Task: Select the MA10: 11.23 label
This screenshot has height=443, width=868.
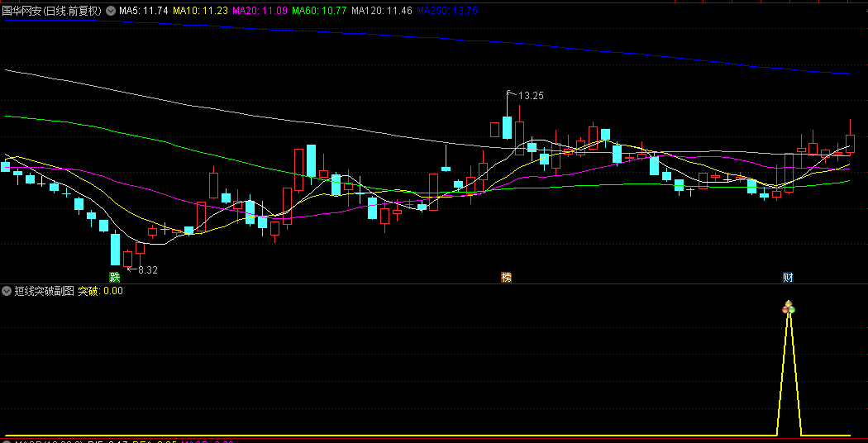Action: (200, 11)
